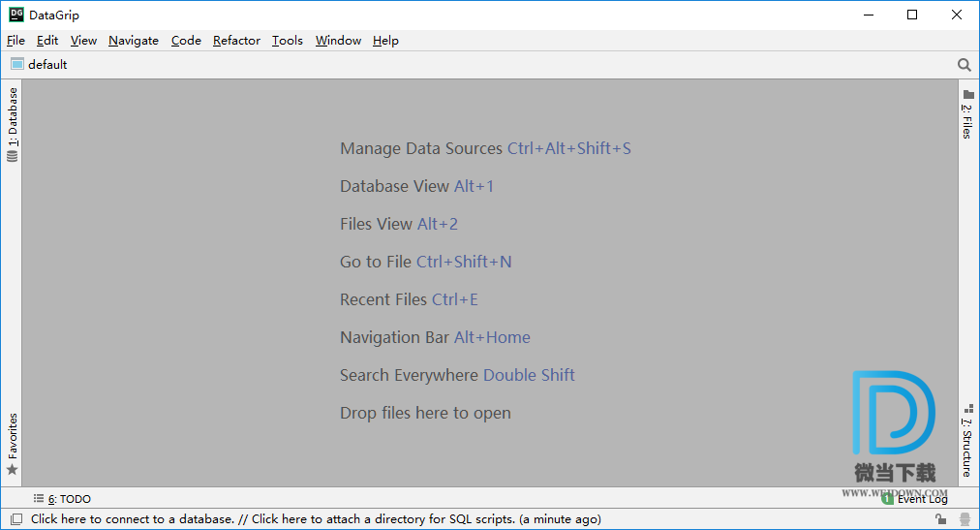This screenshot has width=980, height=530.
Task: Open the 2: Files tool window tab
Action: click(x=966, y=121)
